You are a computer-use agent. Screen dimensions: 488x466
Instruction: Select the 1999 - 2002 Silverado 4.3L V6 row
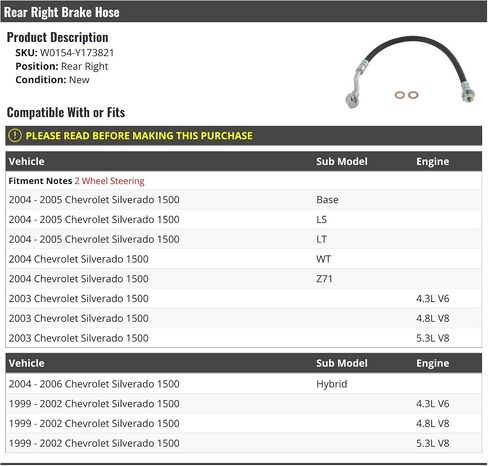pyautogui.click(x=244, y=404)
